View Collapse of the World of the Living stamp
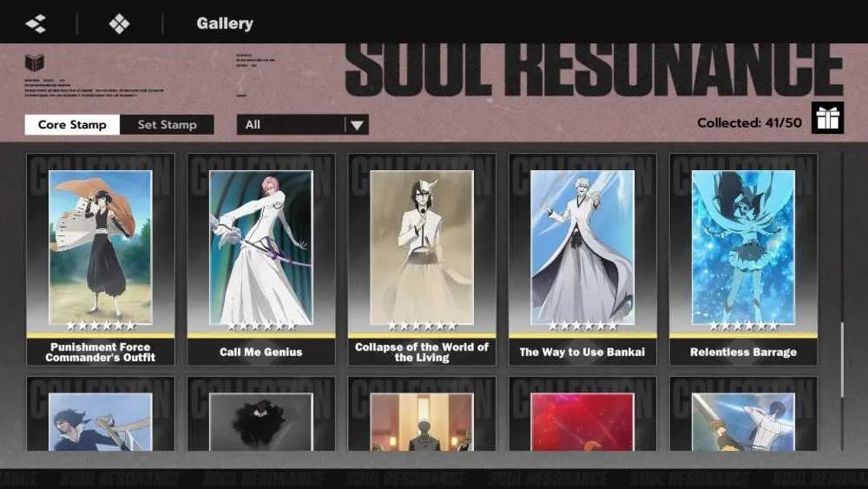Viewport: 868px width, 489px height. (422, 260)
